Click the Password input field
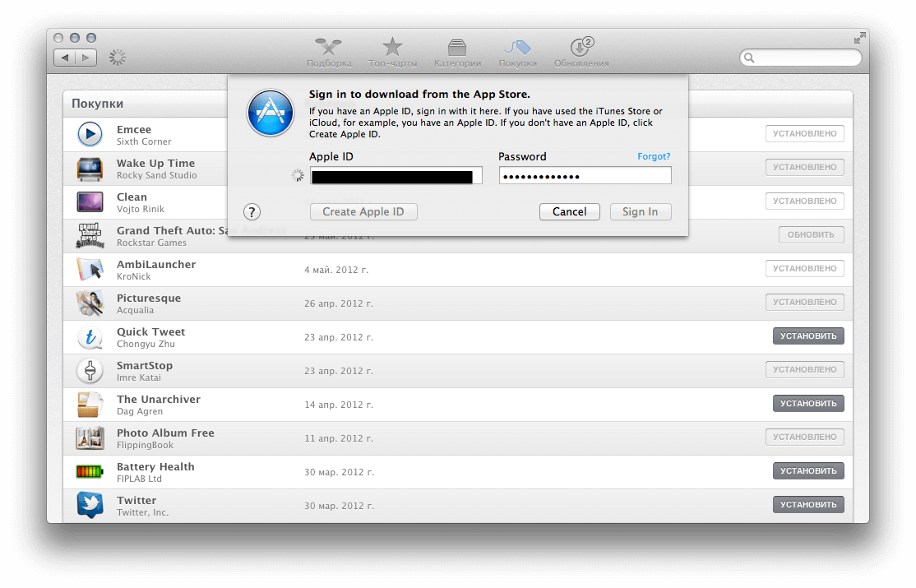The width and height of the screenshot is (916, 588). 585,176
